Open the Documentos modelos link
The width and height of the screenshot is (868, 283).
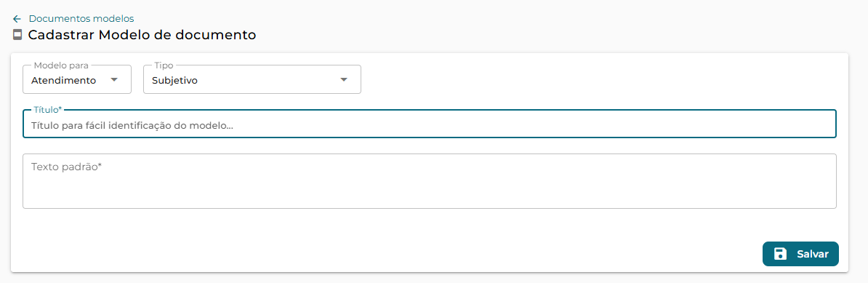point(81,19)
